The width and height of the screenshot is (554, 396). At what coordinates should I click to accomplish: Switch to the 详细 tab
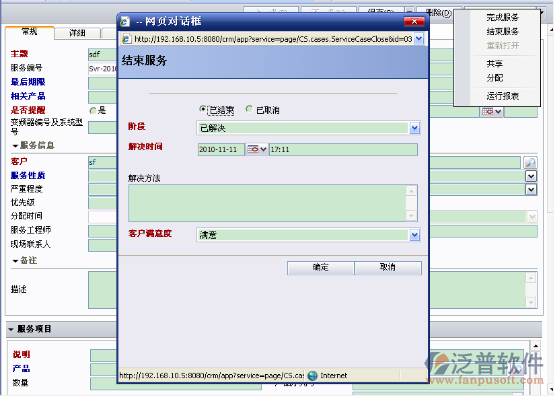[x=77, y=33]
